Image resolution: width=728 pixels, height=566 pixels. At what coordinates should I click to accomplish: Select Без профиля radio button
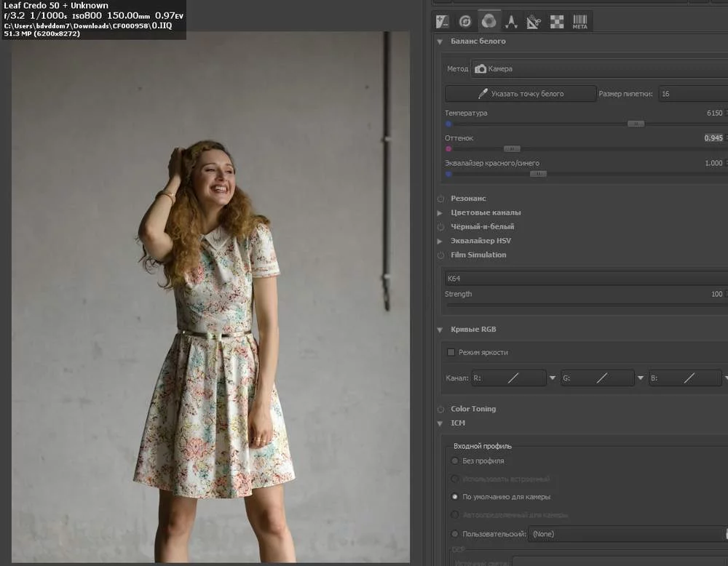(455, 461)
